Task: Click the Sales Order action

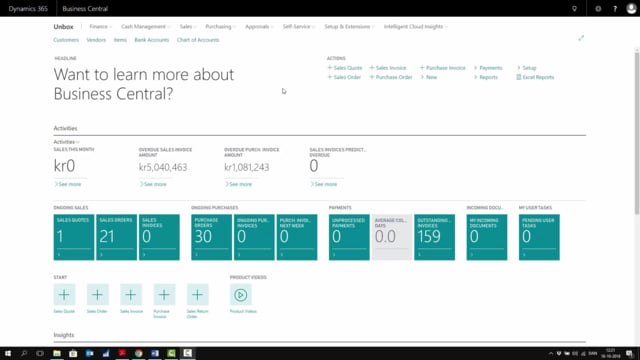Action: (x=344, y=77)
